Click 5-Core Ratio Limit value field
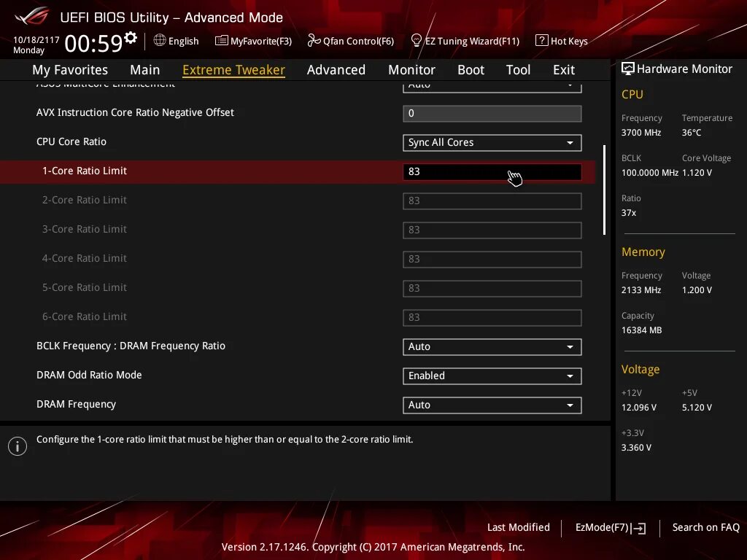 [492, 289]
